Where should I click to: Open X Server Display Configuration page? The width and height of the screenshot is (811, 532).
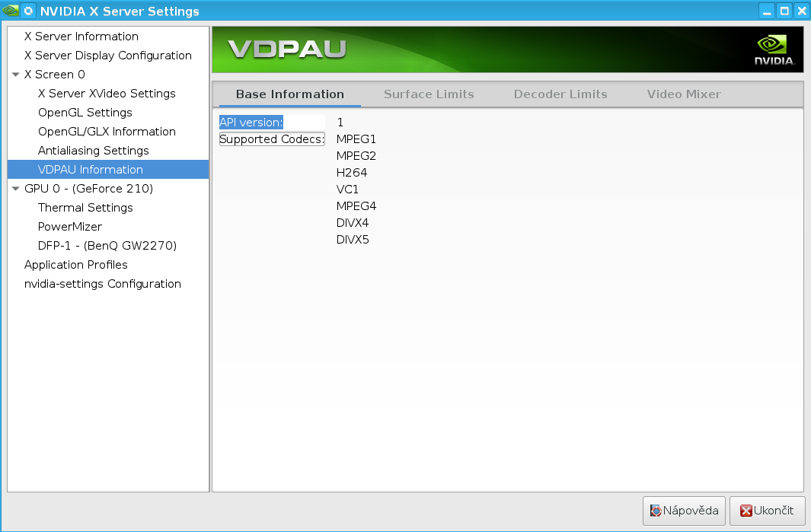click(x=108, y=56)
